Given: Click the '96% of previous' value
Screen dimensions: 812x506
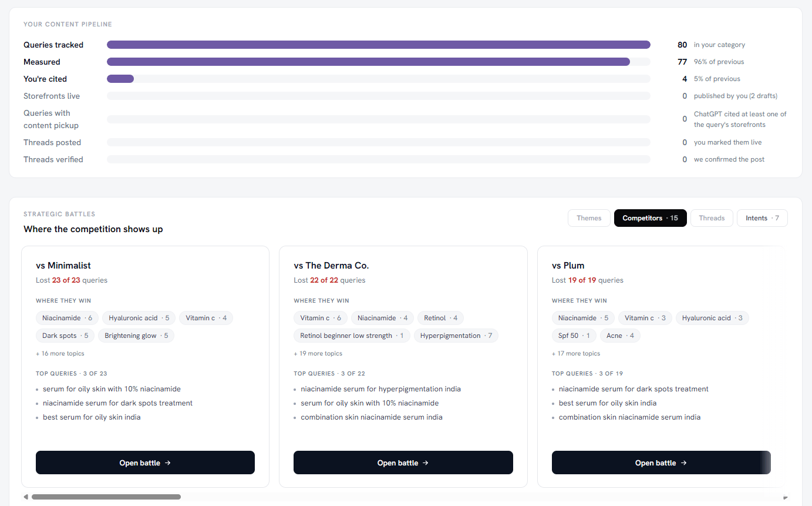Looking at the screenshot, I should [719, 62].
